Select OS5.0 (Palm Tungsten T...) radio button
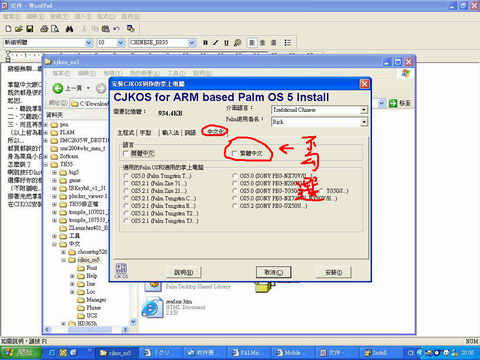 126,176
